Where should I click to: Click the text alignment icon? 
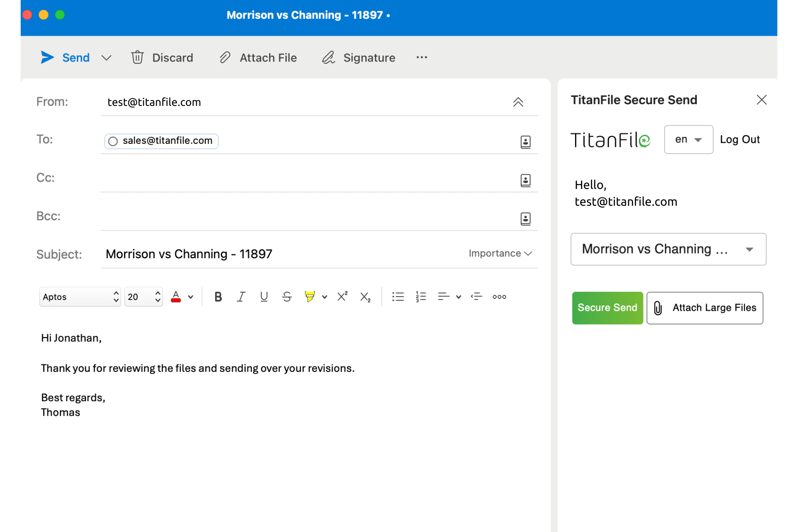click(x=444, y=297)
